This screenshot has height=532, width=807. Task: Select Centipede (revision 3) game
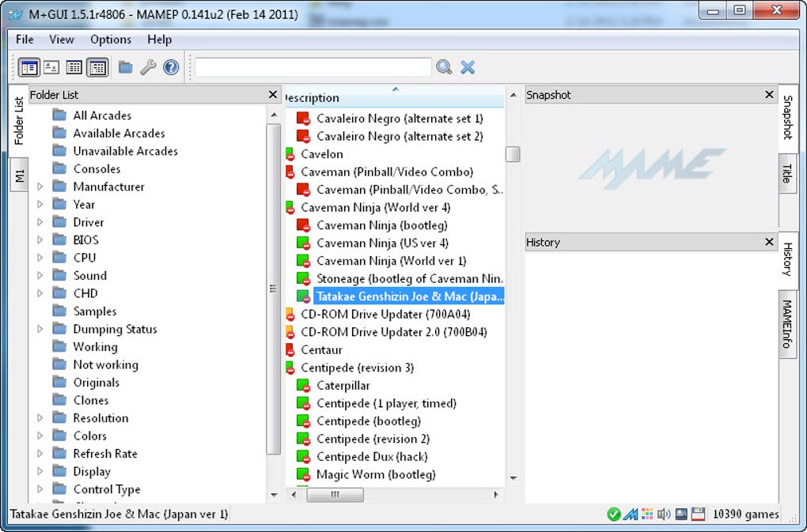pyautogui.click(x=357, y=368)
